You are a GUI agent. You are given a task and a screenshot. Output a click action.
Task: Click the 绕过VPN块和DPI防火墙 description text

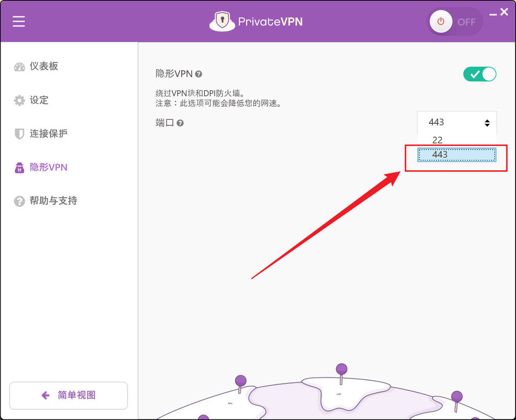click(x=200, y=93)
